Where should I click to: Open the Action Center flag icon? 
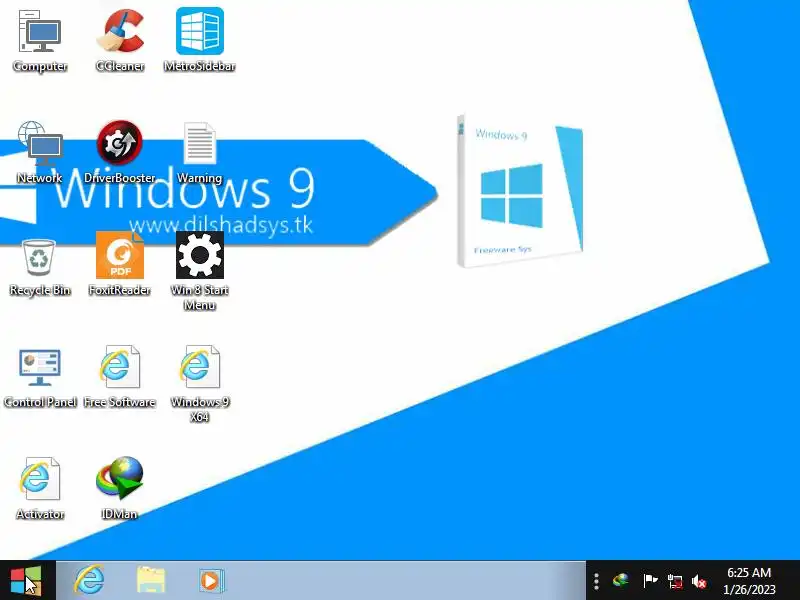click(x=650, y=581)
